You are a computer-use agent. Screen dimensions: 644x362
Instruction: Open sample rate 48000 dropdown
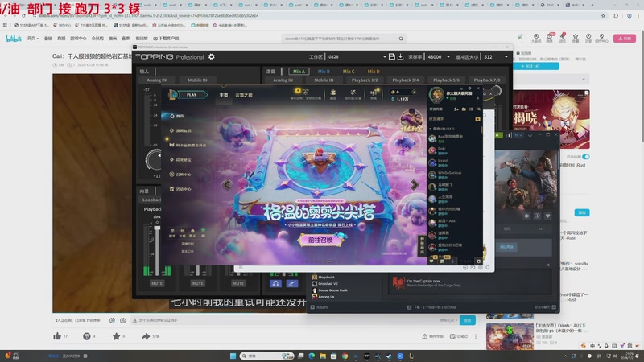coord(448,56)
